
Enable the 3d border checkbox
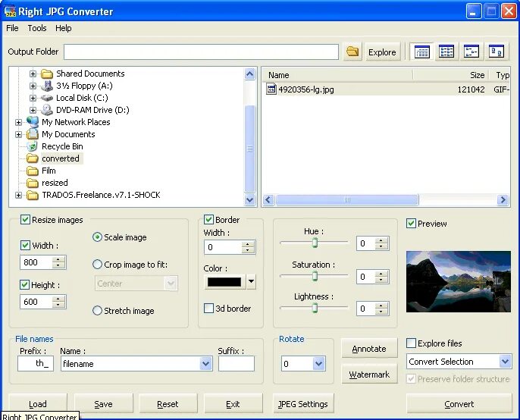[x=208, y=309]
